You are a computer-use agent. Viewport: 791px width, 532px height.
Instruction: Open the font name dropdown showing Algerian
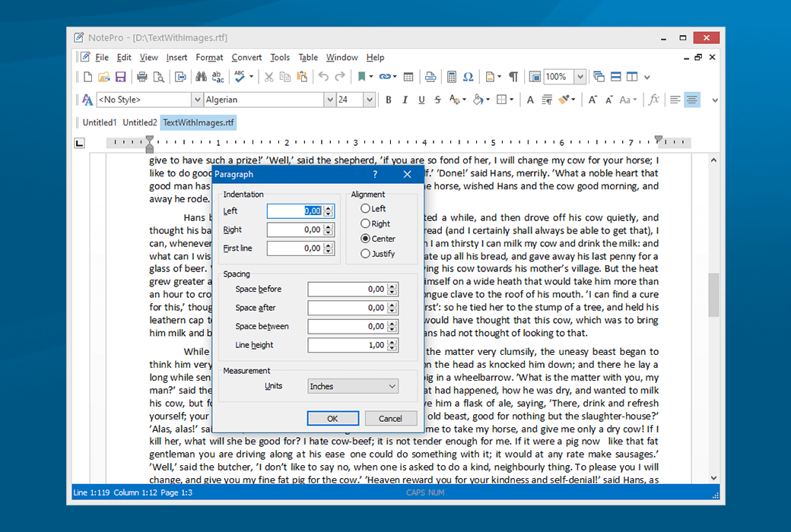[329, 100]
